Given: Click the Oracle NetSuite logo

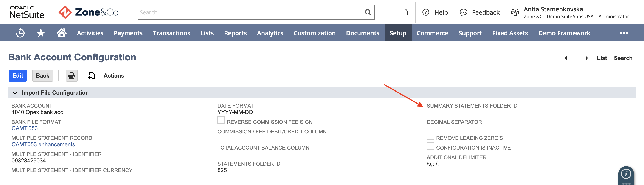Looking at the screenshot, I should click(27, 12).
